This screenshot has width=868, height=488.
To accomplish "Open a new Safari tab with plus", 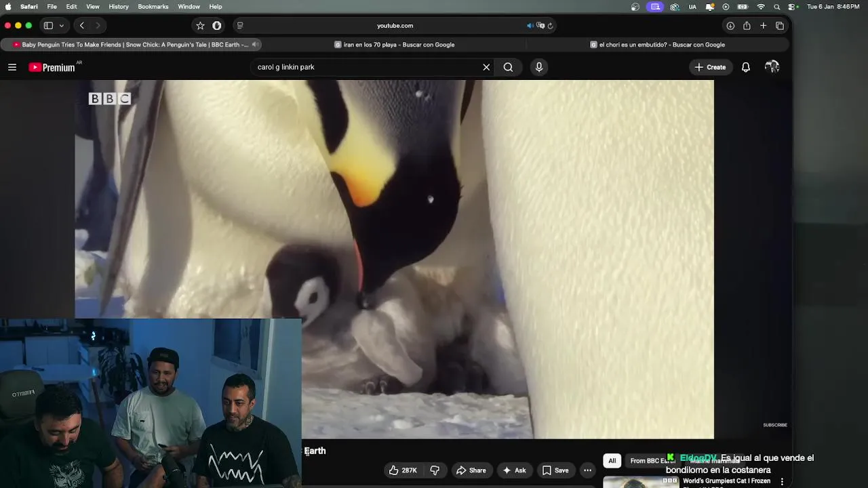I will (x=763, y=26).
